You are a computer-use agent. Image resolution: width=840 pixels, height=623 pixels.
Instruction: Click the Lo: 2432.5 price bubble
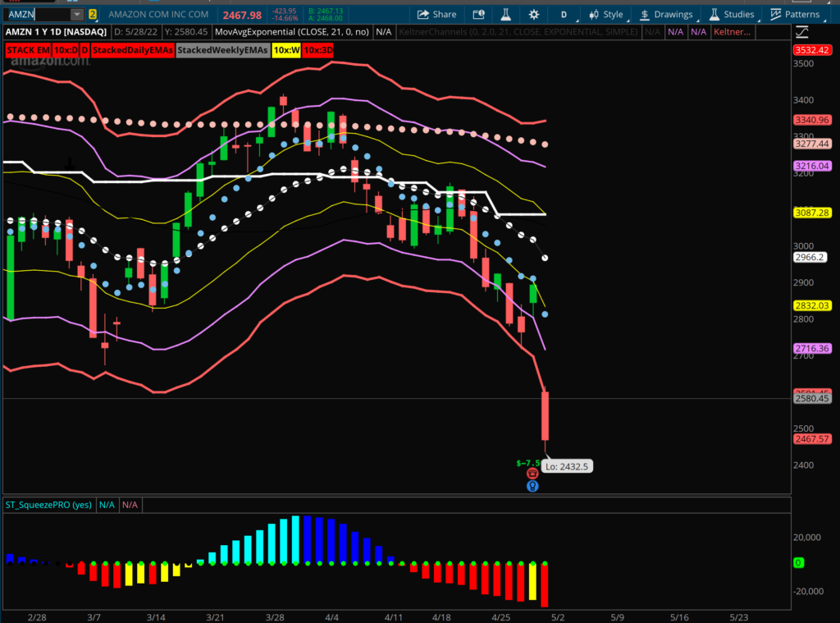point(567,466)
